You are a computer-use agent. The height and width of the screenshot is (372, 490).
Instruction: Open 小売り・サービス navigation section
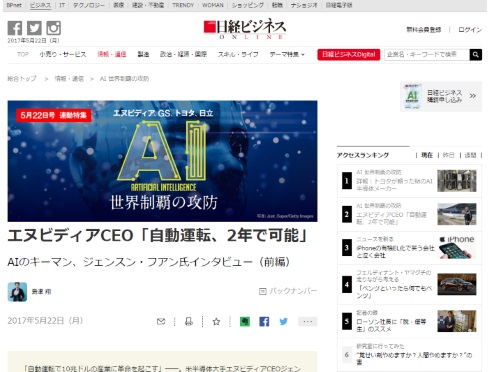[x=63, y=54]
